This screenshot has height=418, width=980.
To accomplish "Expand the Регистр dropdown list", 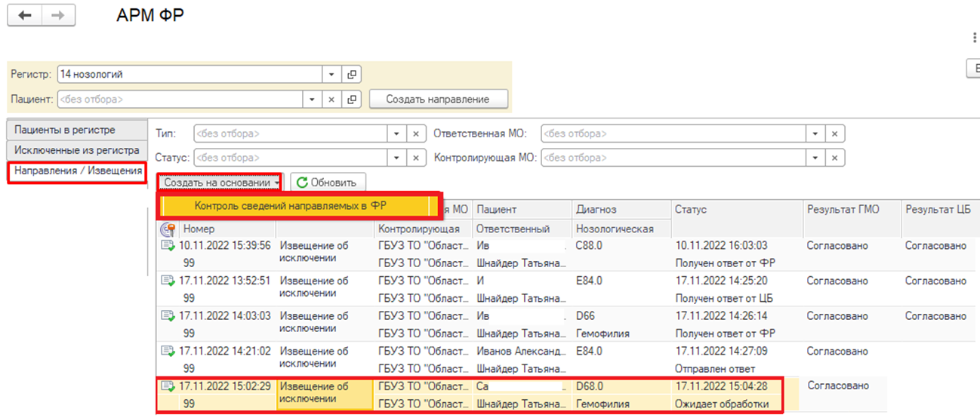I will pyautogui.click(x=332, y=75).
